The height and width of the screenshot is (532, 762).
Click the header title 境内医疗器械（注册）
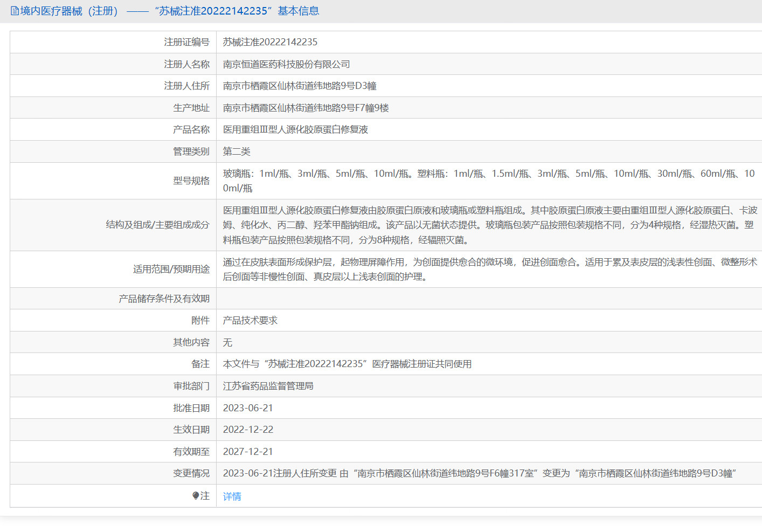click(69, 11)
